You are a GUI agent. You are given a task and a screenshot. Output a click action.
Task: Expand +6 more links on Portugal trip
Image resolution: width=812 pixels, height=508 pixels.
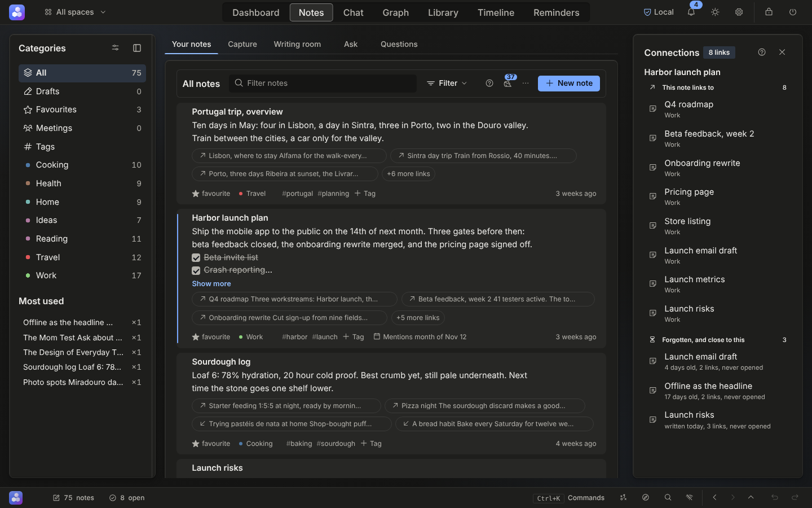pos(408,174)
